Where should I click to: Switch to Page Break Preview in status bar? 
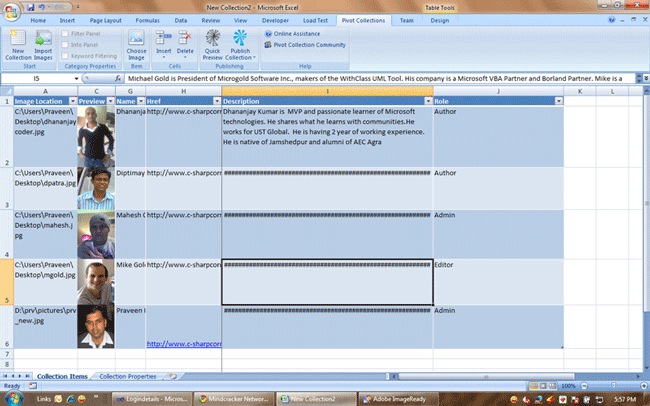click(553, 386)
